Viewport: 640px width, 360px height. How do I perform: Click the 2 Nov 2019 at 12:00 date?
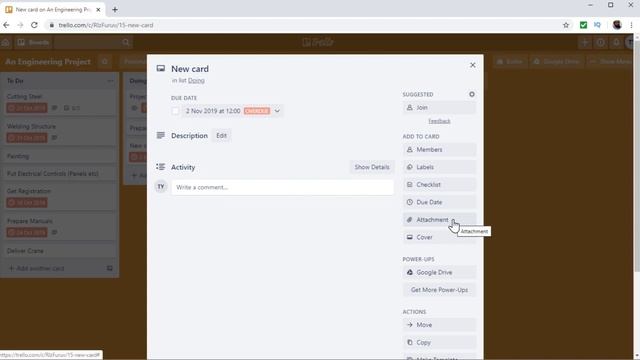(213, 111)
